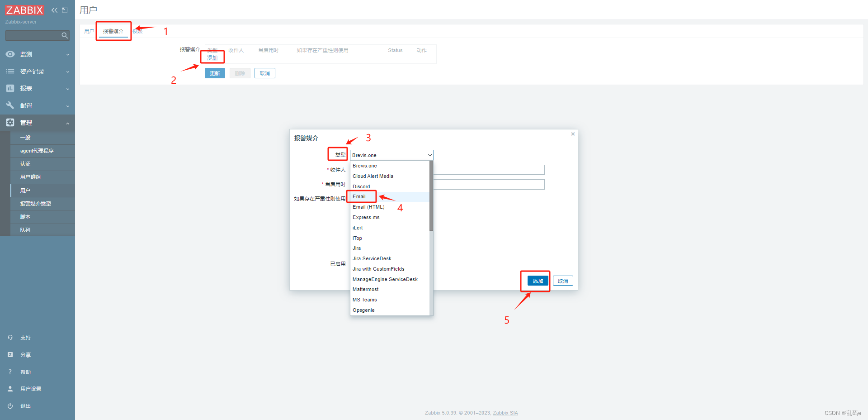Click the 帮助 question mark icon
The width and height of the screenshot is (868, 420).
point(10,372)
